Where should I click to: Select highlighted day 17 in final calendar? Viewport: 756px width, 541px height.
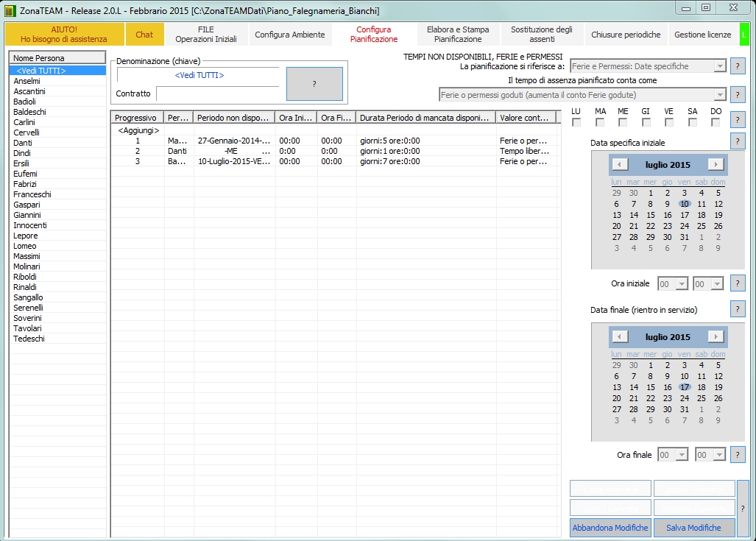coord(685,386)
